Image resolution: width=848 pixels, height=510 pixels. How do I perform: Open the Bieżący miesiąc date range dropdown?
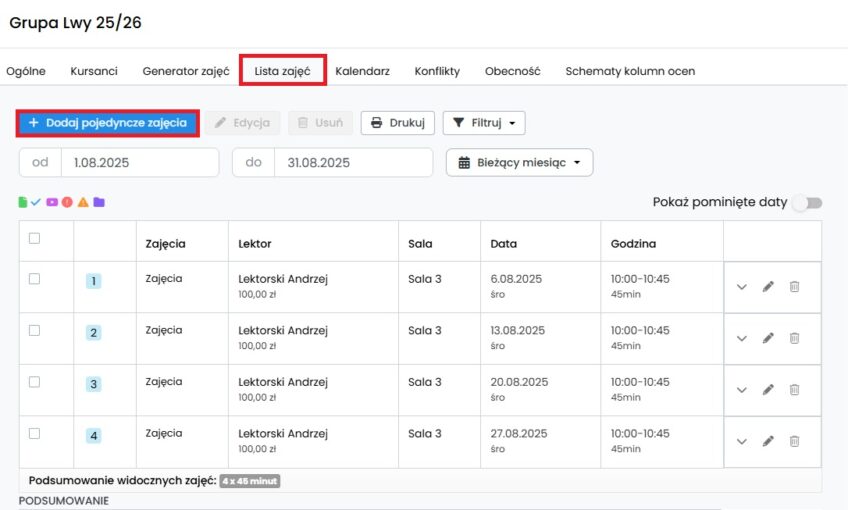pos(519,163)
